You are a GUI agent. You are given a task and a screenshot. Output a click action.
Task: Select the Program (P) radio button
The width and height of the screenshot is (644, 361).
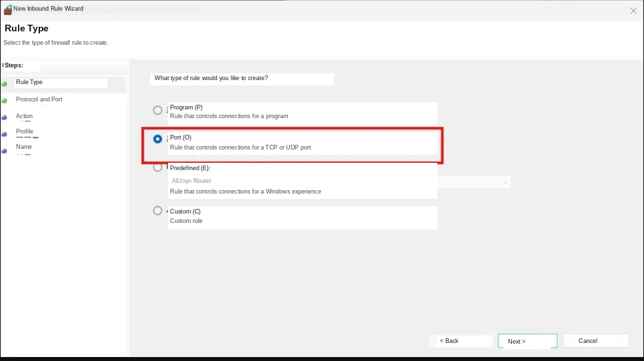click(158, 110)
